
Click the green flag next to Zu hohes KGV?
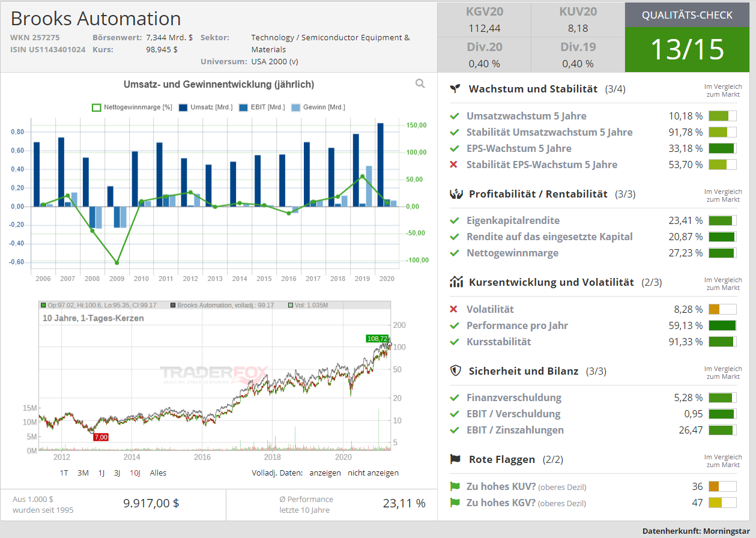pyautogui.click(x=455, y=503)
